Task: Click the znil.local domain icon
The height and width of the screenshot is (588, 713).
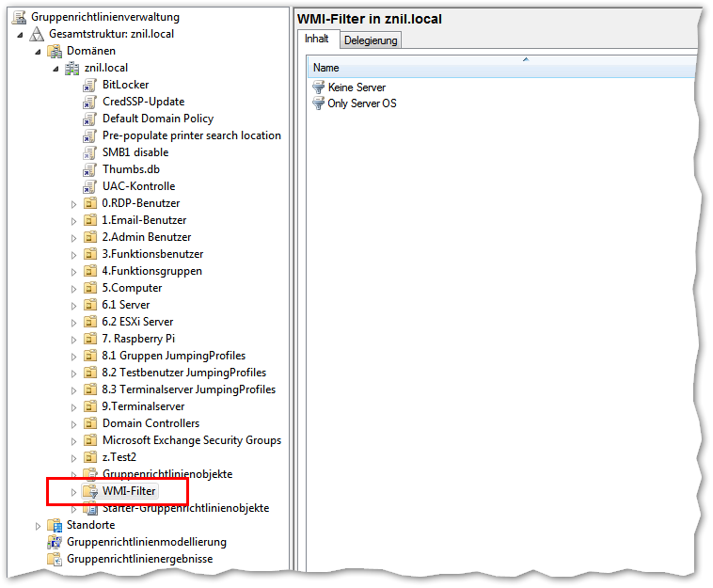Action: coord(72,68)
